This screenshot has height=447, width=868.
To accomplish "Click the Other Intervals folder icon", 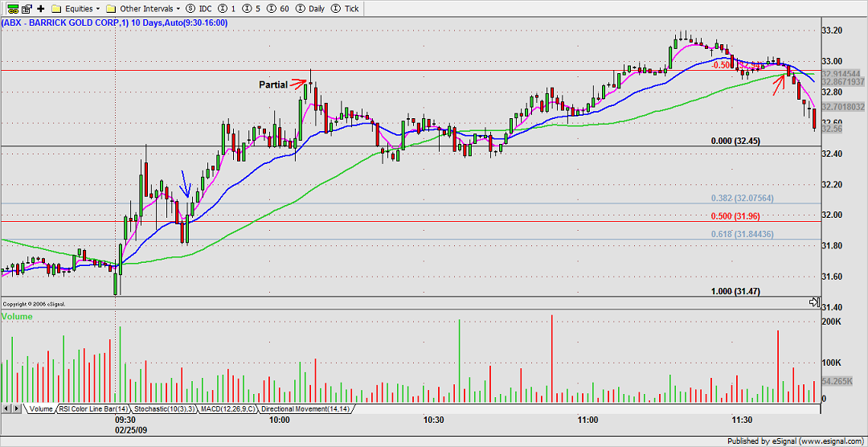I will [x=111, y=8].
